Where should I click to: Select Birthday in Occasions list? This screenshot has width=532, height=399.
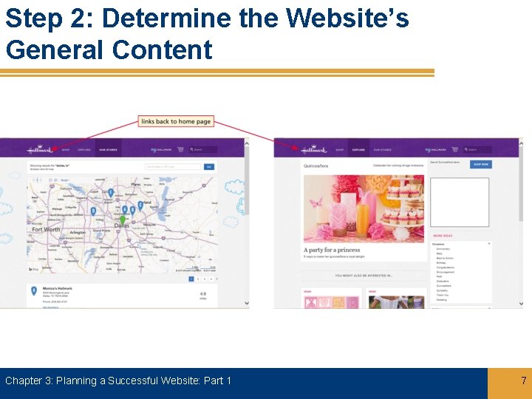441,263
